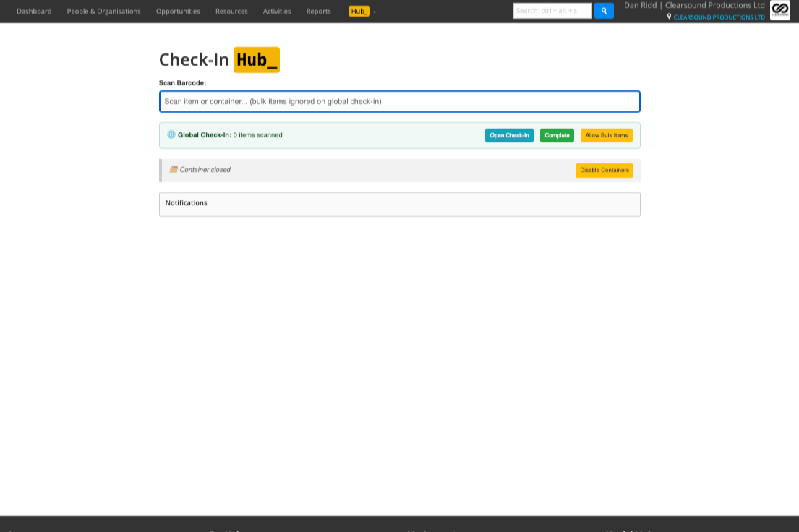
Task: Open the Reports menu item
Action: 318,11
